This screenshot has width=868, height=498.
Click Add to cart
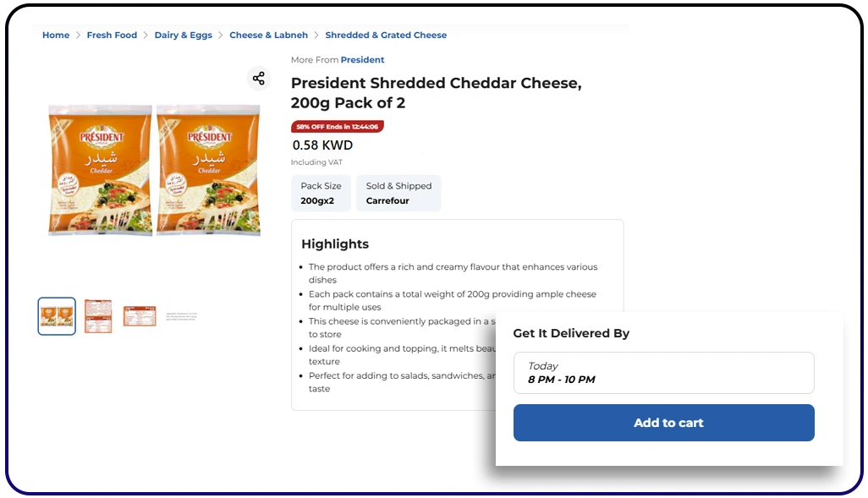(663, 423)
